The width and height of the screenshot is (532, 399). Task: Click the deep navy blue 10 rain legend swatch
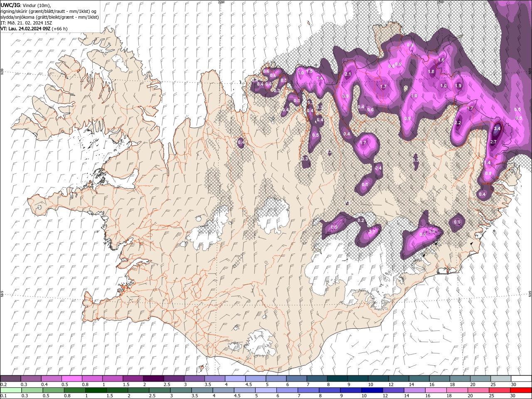(x=372, y=390)
